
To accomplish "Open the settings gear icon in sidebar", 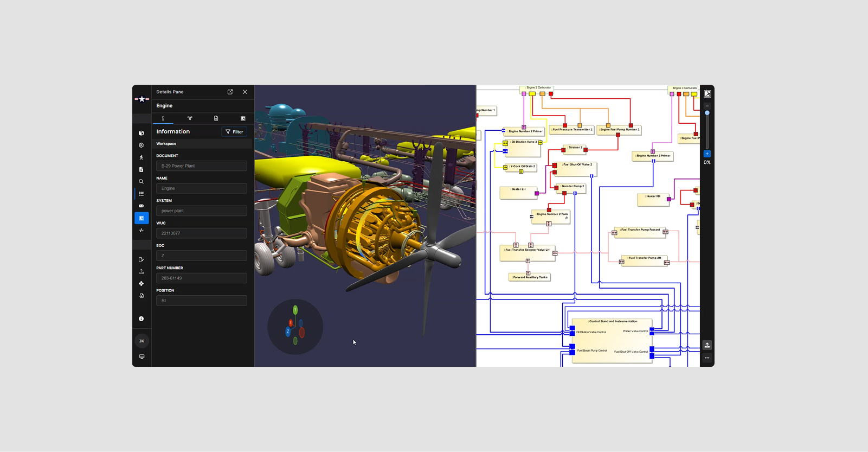I will [x=142, y=145].
